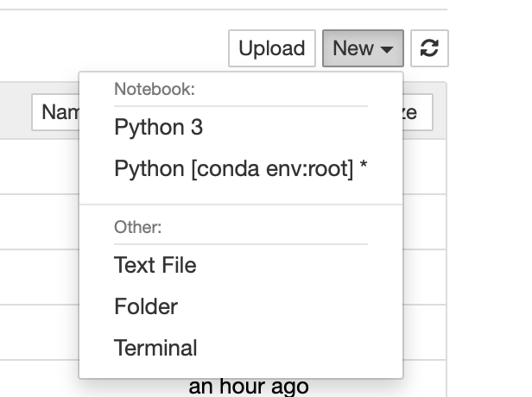Click the refresh notebook list icon
Viewport: 532px width, 397px height.
(429, 48)
